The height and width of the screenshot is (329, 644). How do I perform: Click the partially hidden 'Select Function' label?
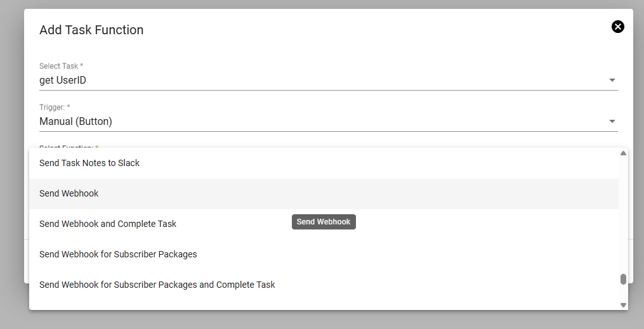tap(69, 146)
